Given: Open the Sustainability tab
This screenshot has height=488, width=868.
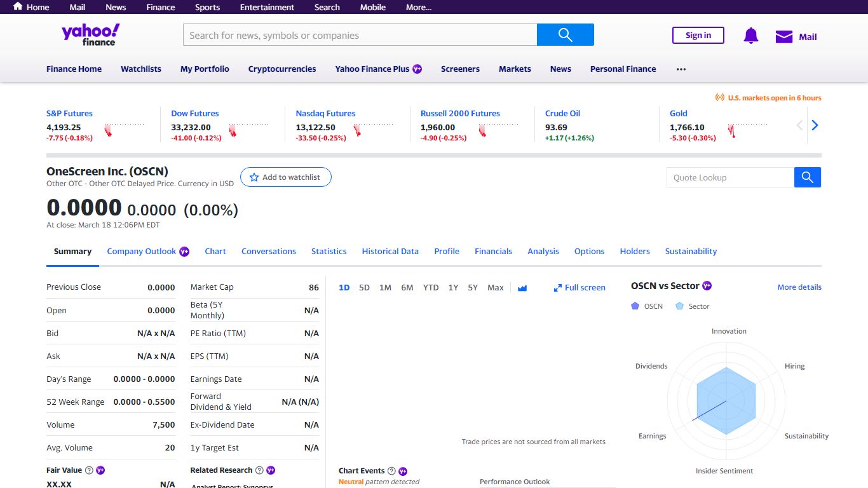Looking at the screenshot, I should click(x=691, y=251).
